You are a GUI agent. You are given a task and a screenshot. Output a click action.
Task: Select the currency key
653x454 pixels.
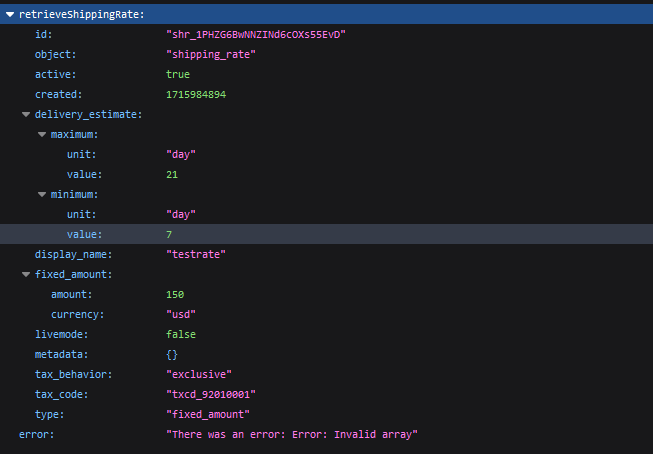77,314
